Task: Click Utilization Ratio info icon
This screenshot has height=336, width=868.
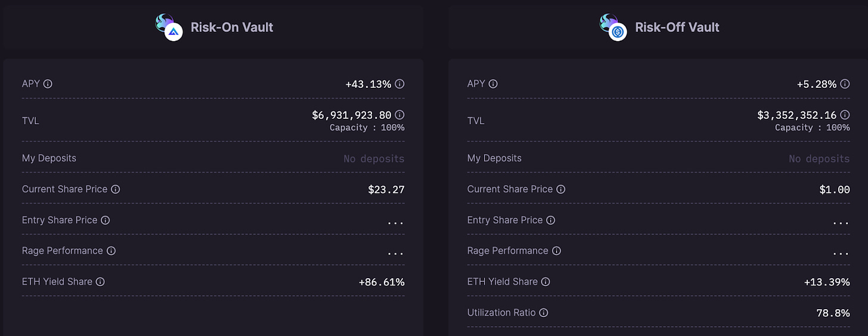Action: pos(544,313)
